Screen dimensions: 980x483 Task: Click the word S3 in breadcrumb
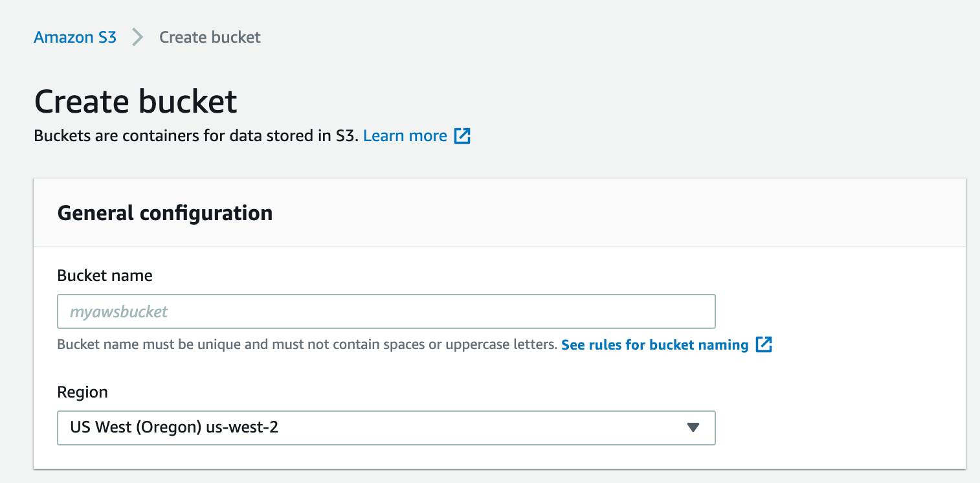(107, 38)
